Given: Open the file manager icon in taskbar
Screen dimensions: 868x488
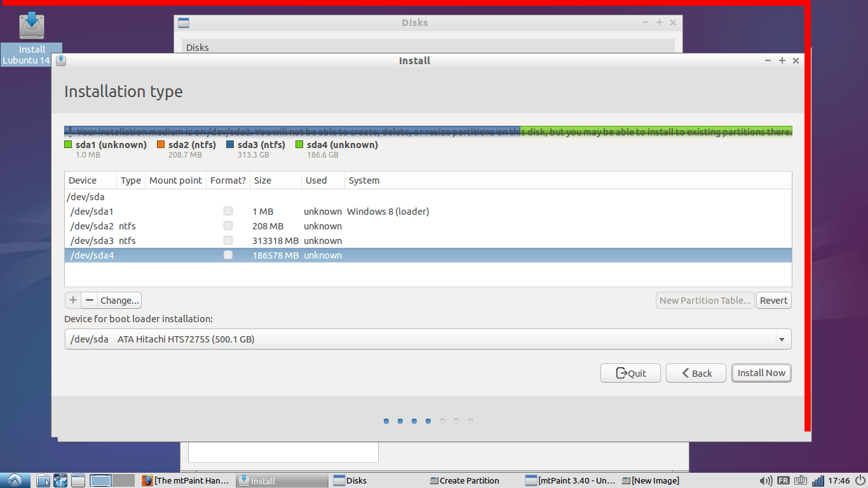Looking at the screenshot, I should 43,480.
